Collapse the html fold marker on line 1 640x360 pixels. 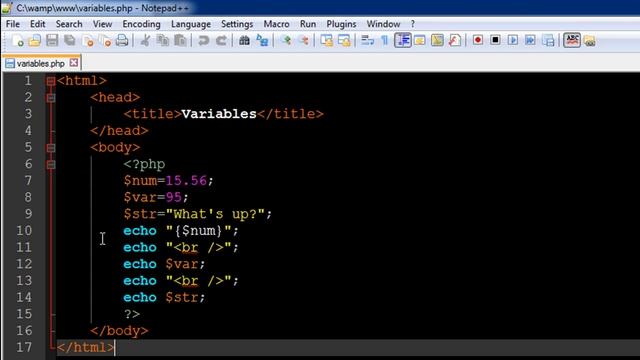51,81
